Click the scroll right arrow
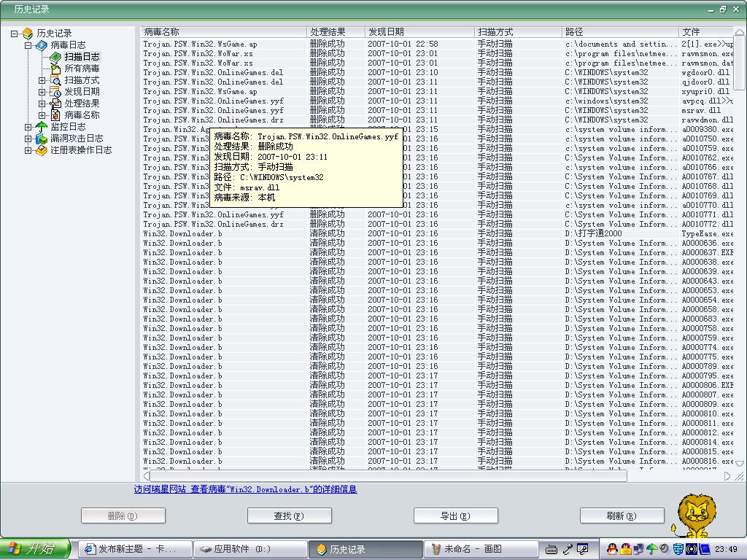Image resolution: width=747 pixels, height=560 pixels. (727, 476)
